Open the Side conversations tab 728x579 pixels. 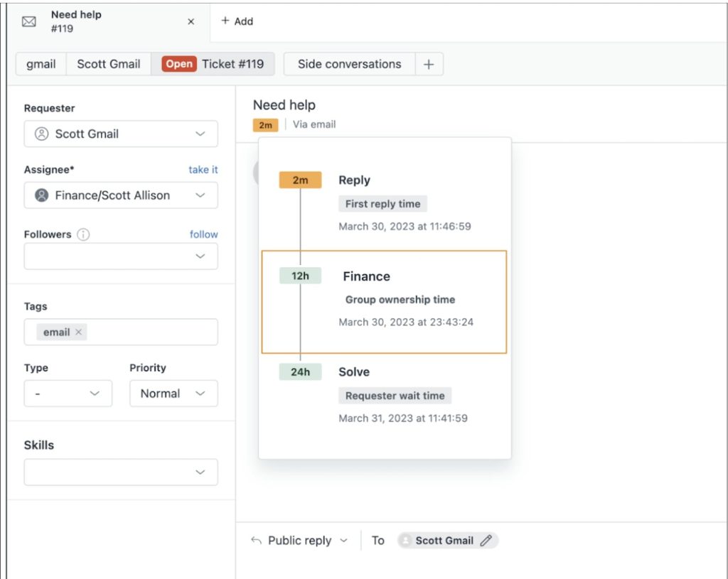350,64
